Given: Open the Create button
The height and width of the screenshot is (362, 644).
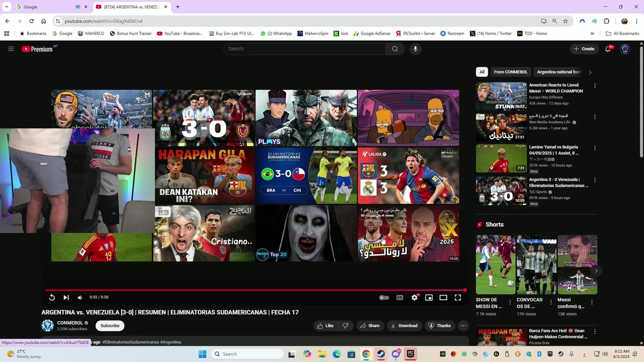Looking at the screenshot, I should click(583, 49).
